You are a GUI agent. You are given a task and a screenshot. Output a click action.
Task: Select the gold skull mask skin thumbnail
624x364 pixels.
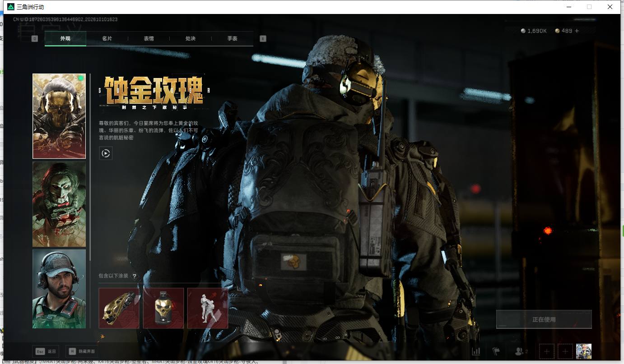pos(59,116)
